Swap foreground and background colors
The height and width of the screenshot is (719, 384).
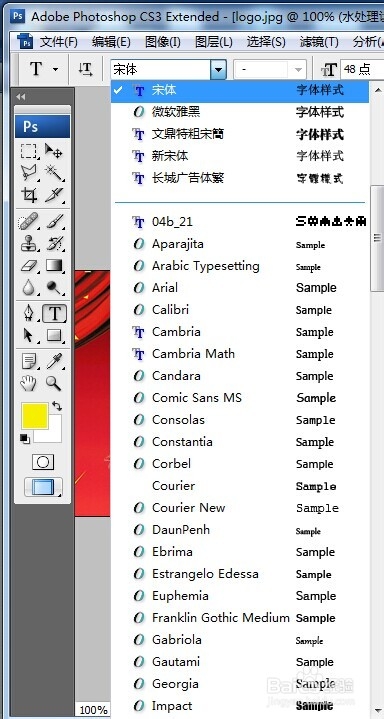(57, 406)
